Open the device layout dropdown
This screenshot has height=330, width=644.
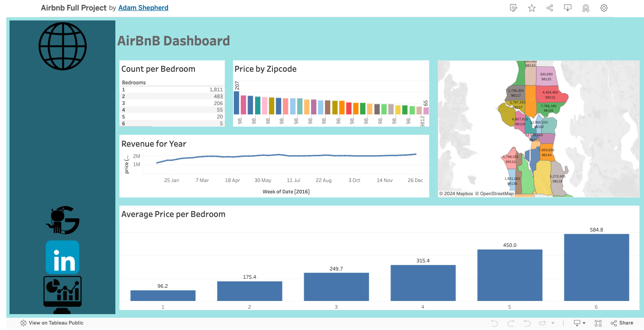click(584, 323)
